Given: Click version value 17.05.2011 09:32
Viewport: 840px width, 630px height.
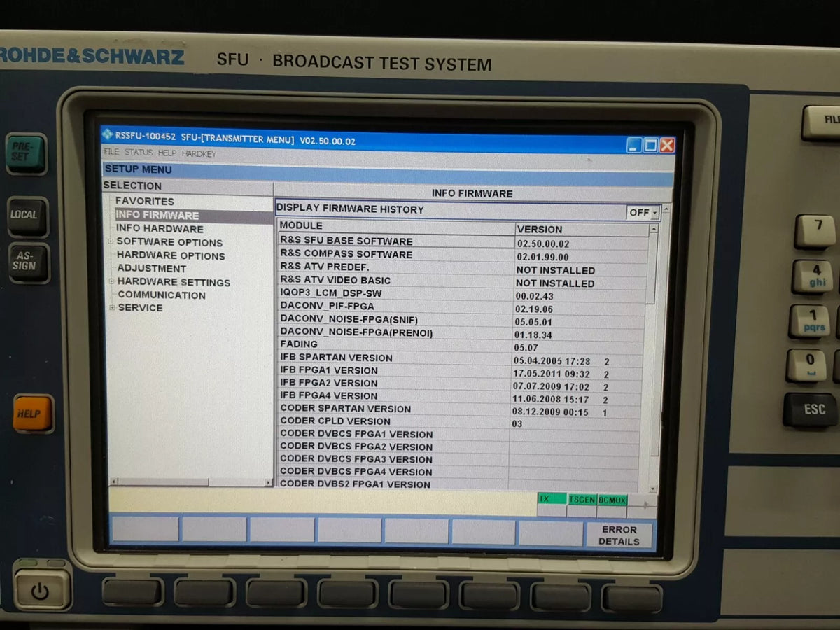Looking at the screenshot, I should coord(551,374).
